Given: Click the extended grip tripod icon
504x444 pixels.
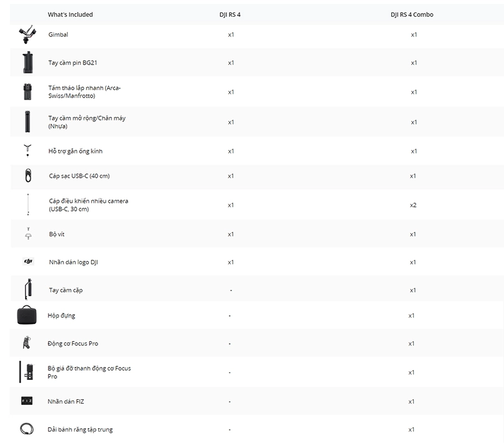Looking at the screenshot, I should coord(27,121).
